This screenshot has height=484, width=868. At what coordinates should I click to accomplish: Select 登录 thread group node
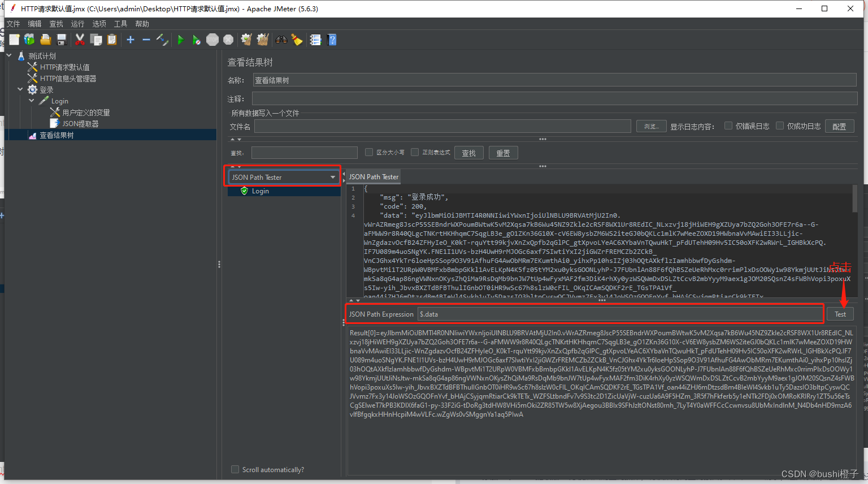[46, 90]
